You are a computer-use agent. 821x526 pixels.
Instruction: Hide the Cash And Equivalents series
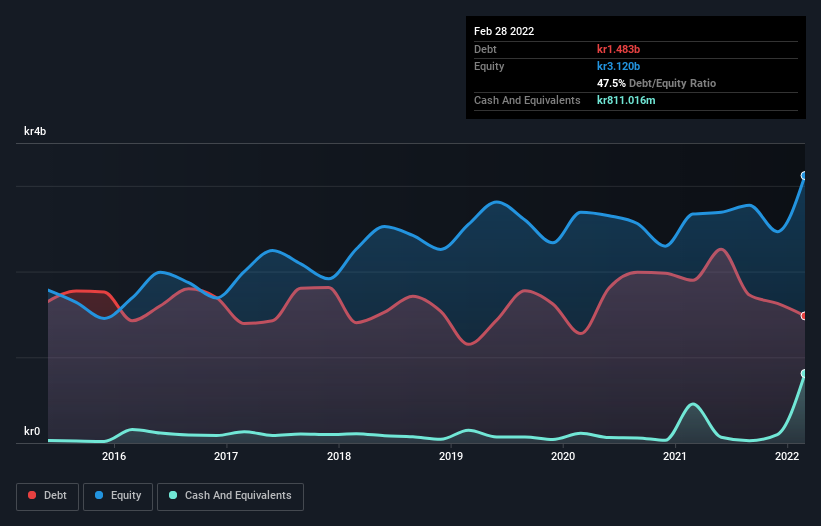230,495
